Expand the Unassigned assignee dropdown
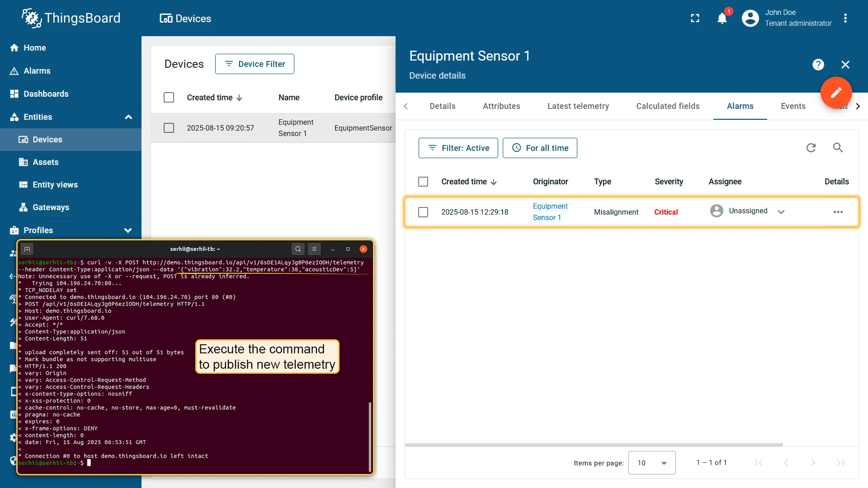The width and height of the screenshot is (868, 488). point(781,212)
